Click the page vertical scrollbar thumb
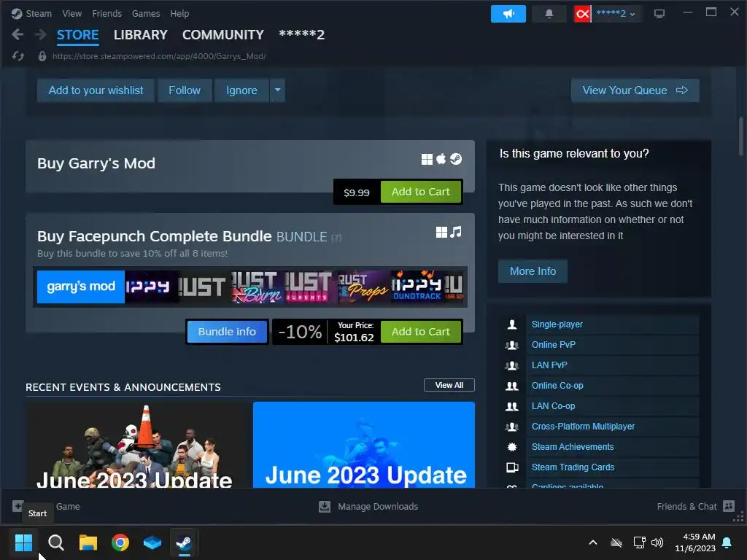The height and width of the screenshot is (560, 747). coord(741,136)
